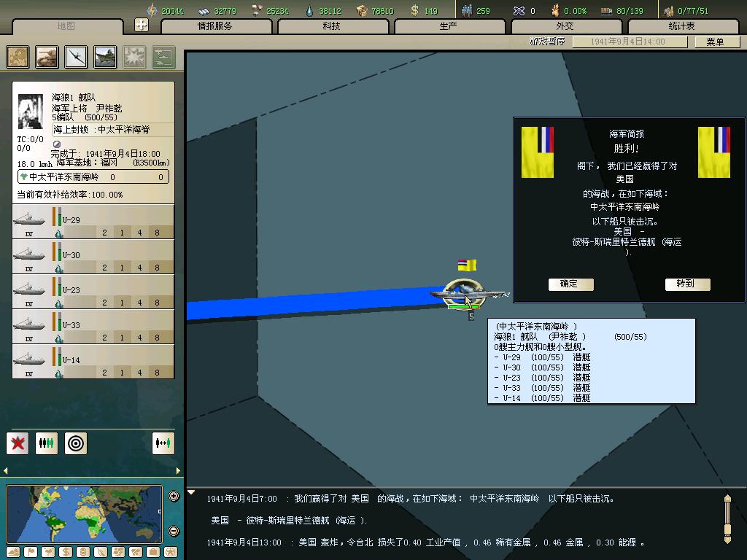747x560 pixels.
Task: Open the 外交 diplomacy tab
Action: 566,26
